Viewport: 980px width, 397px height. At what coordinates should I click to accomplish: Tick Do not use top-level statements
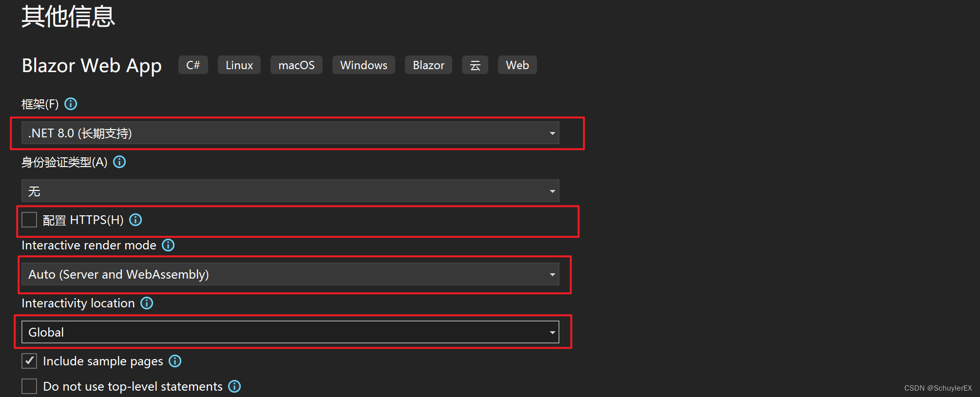[x=29, y=386]
